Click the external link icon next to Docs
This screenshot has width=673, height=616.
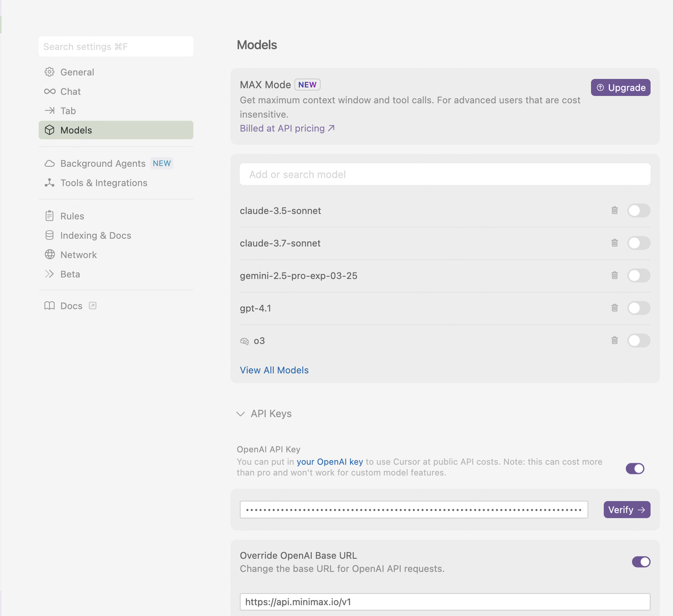(93, 306)
